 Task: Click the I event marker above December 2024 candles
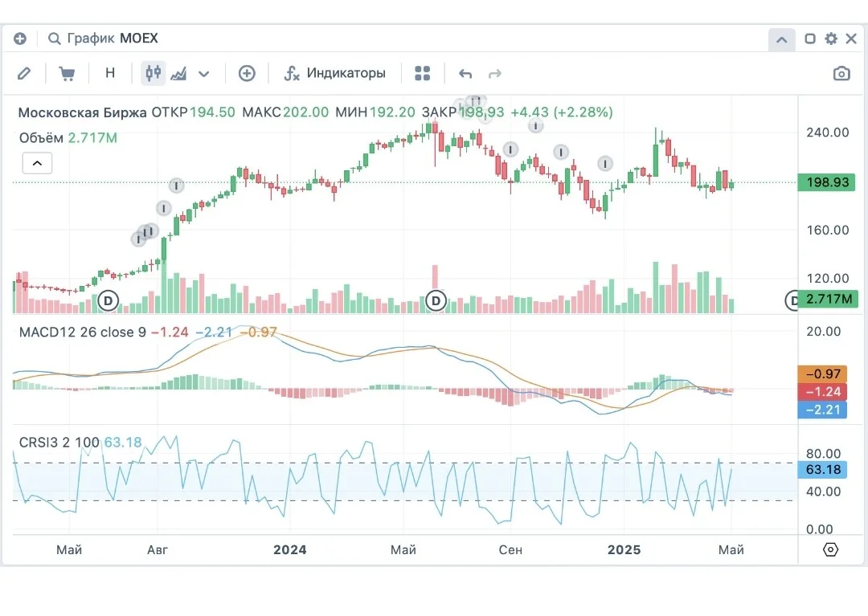click(x=605, y=164)
